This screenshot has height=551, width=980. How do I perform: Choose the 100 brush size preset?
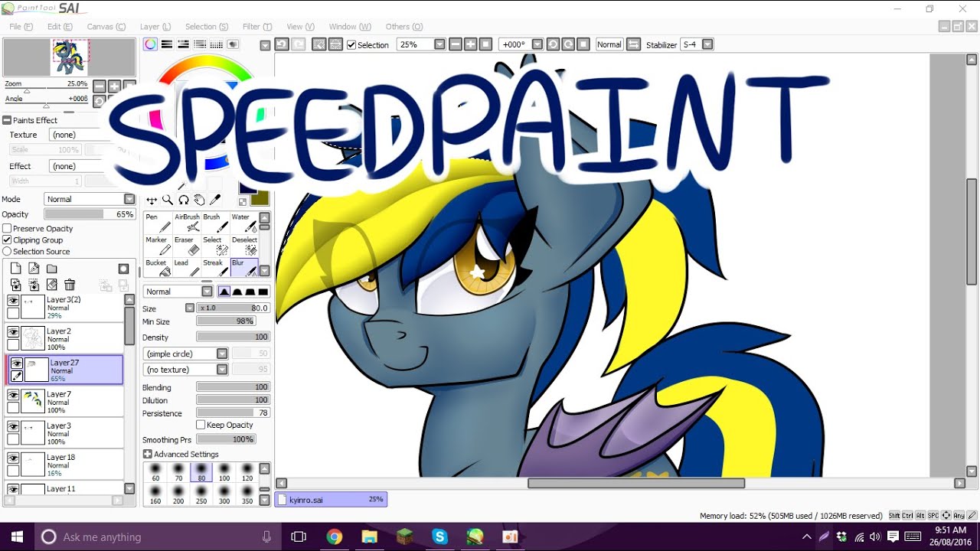point(224,472)
